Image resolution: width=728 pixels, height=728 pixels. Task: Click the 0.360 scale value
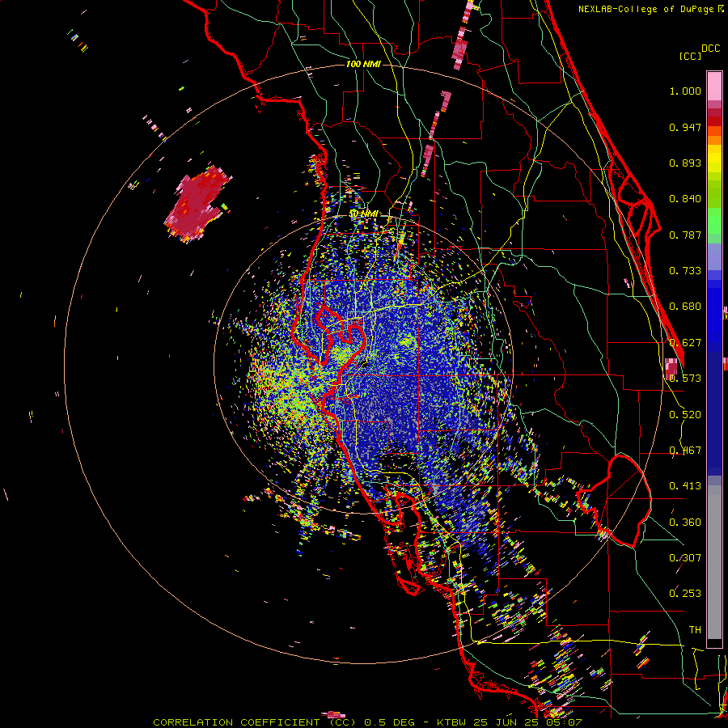[x=685, y=523]
